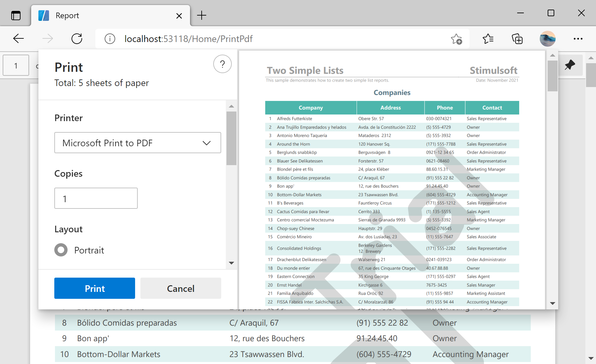Close the Report tab
The width and height of the screenshot is (596, 364).
point(179,16)
